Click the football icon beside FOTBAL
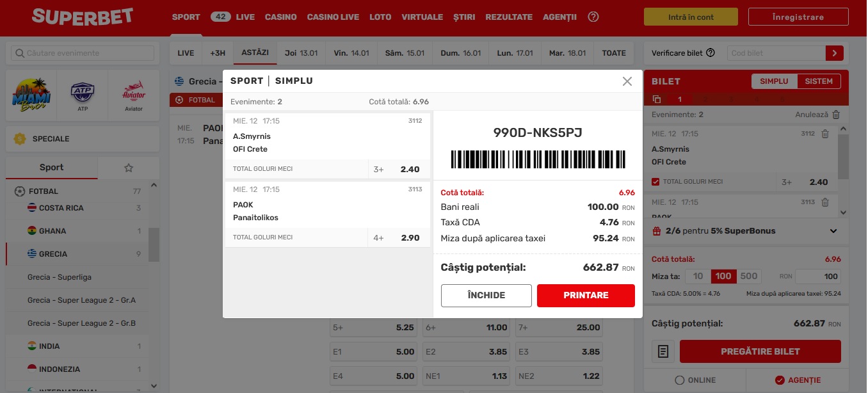The image size is (868, 393). pos(20,191)
